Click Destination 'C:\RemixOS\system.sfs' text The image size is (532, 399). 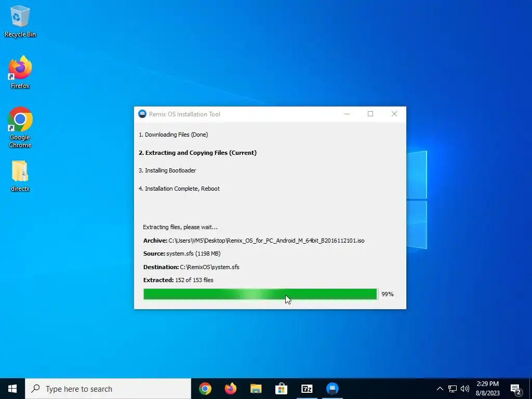pyautogui.click(x=209, y=267)
